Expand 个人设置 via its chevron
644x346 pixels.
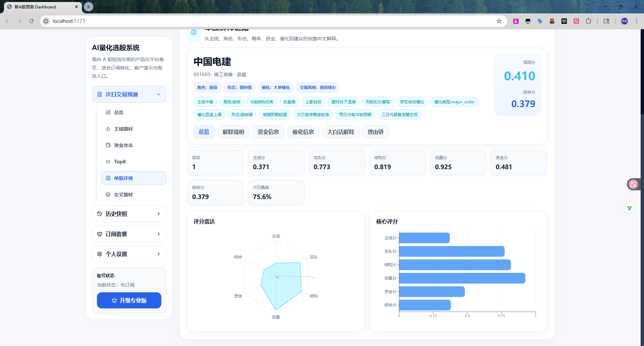(159, 254)
